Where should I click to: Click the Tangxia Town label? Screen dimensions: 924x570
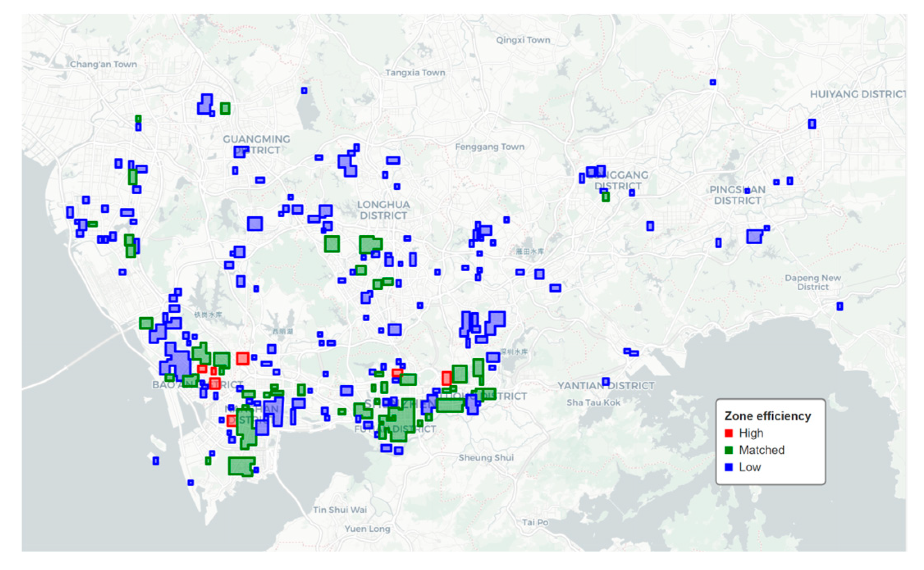pyautogui.click(x=415, y=73)
